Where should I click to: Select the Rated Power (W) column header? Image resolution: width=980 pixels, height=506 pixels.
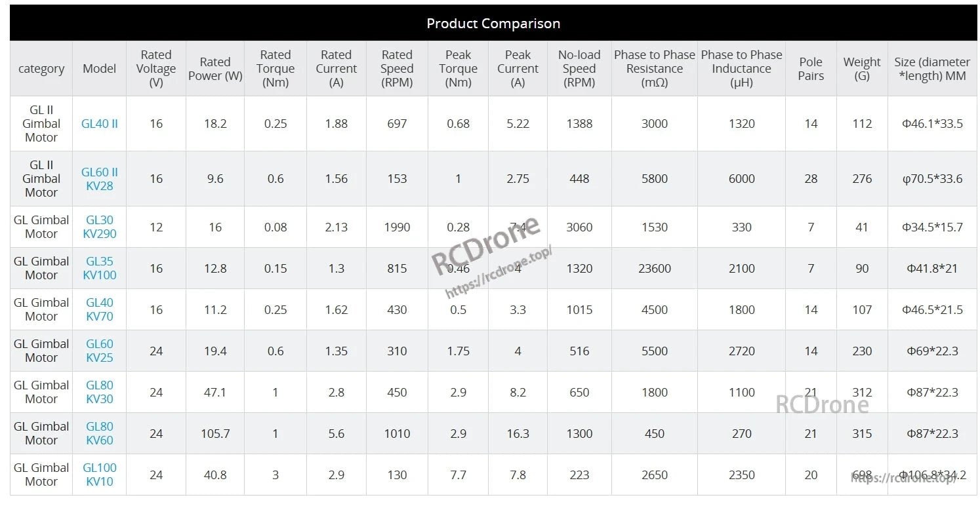215,69
